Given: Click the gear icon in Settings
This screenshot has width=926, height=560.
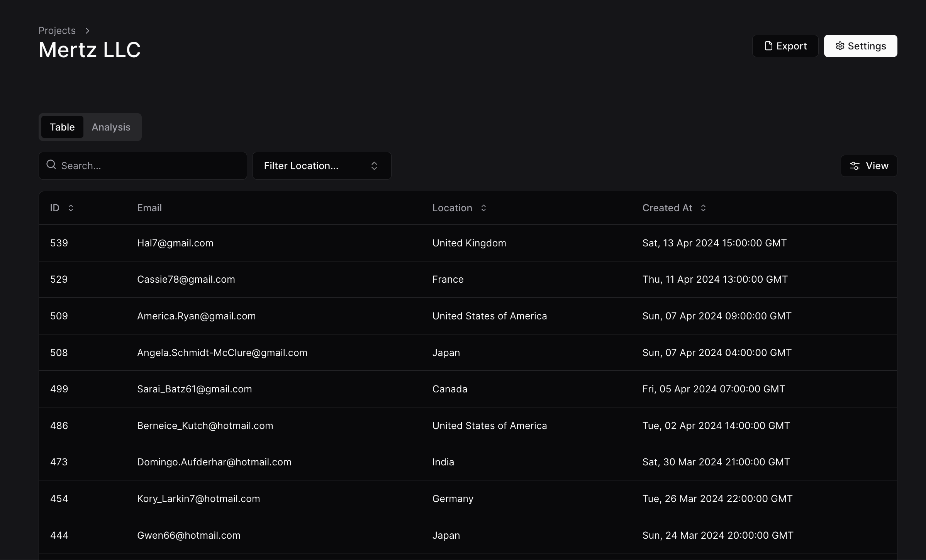Looking at the screenshot, I should (x=840, y=46).
